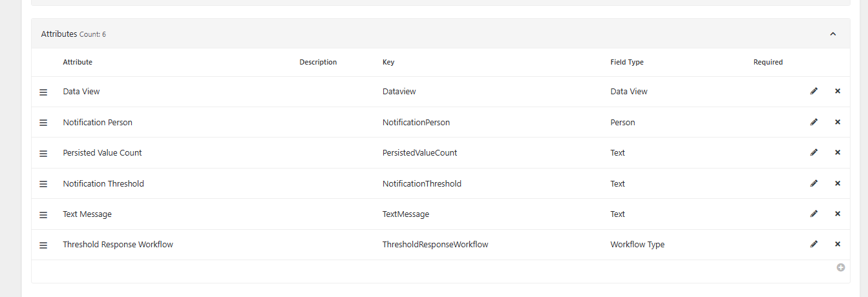Click the Attributes panel heading
868x297 pixels.
point(59,34)
